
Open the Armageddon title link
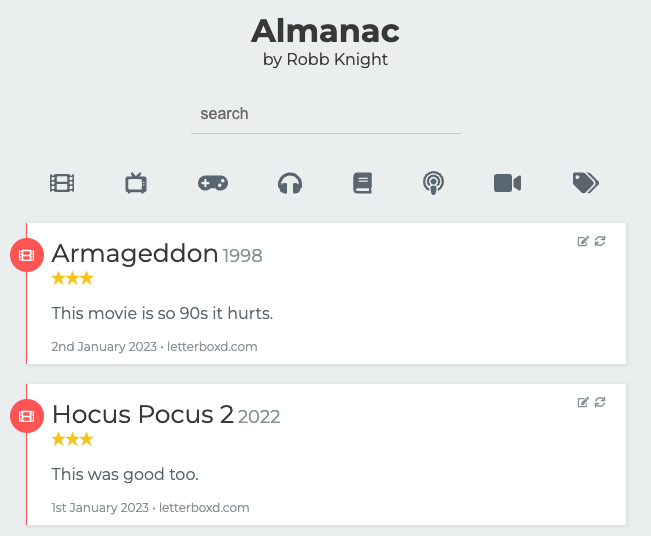[x=135, y=254]
